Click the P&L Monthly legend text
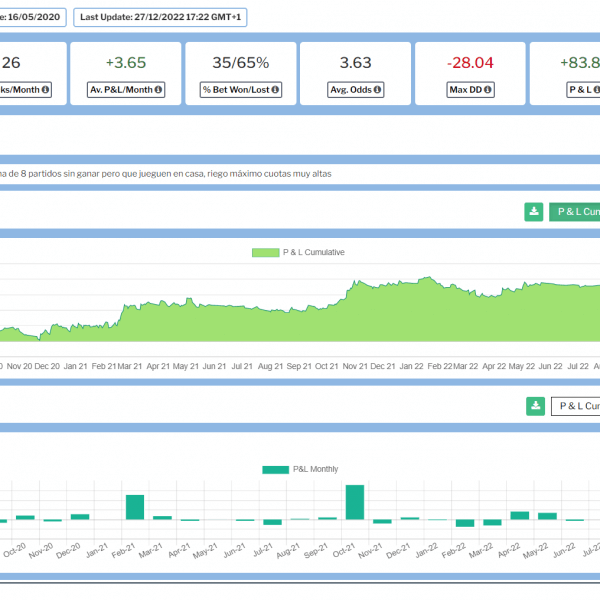600x600 pixels. [316, 469]
